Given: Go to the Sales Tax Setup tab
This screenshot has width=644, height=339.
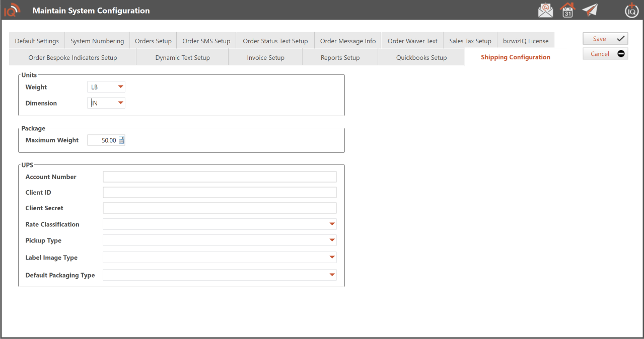Looking at the screenshot, I should (x=470, y=41).
